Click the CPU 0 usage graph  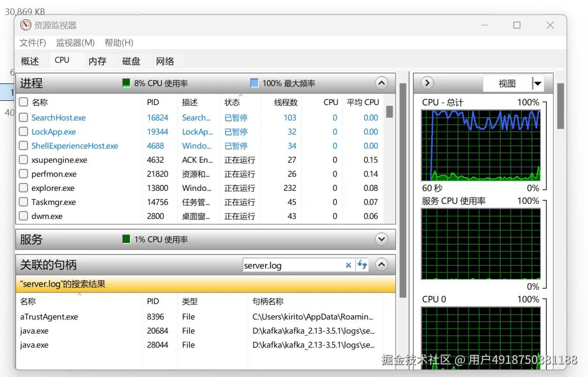[481, 338]
